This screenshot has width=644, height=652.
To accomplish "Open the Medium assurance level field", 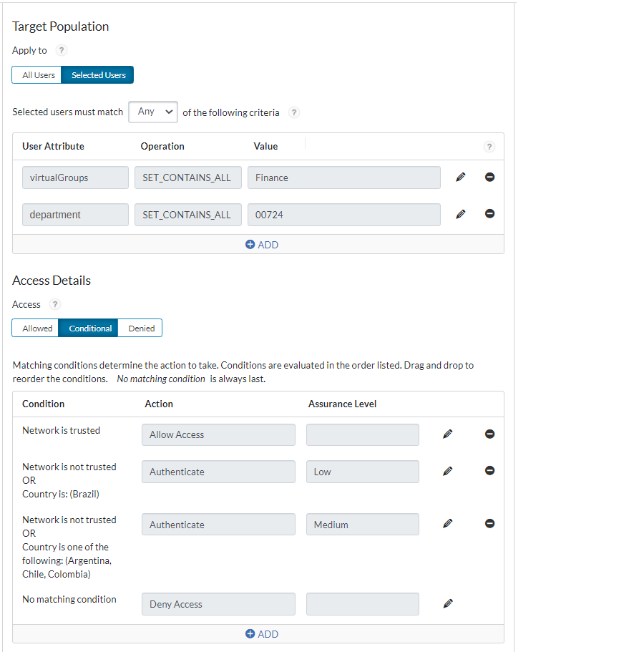I will pos(362,524).
